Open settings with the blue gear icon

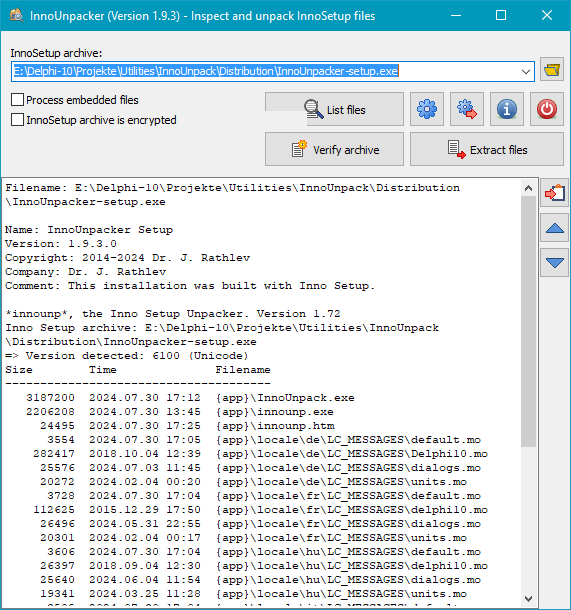[427, 109]
